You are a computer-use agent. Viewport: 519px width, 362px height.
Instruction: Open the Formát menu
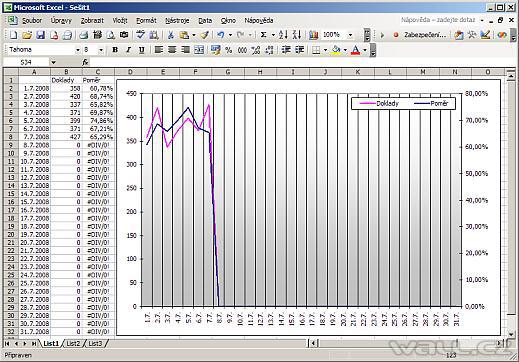click(x=146, y=21)
